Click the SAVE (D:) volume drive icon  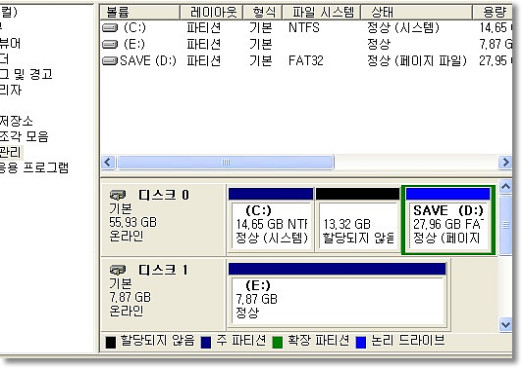coord(110,61)
